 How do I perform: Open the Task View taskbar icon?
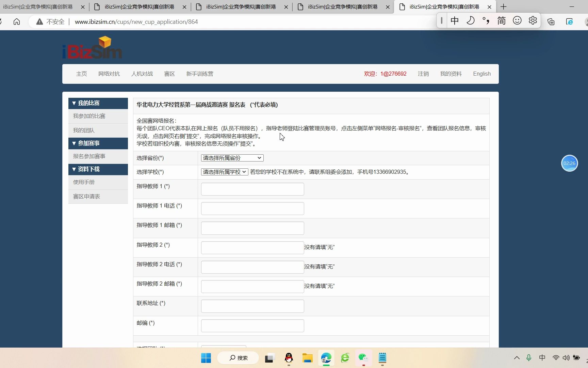(x=269, y=358)
